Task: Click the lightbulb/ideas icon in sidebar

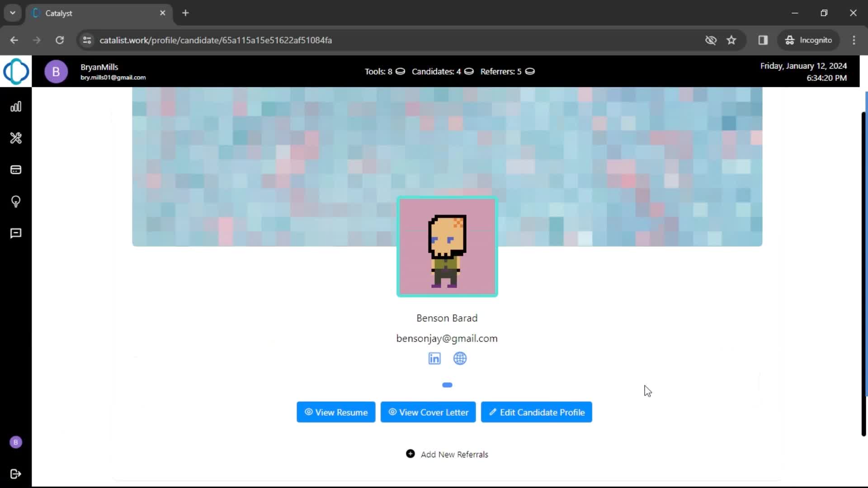Action: click(x=16, y=202)
